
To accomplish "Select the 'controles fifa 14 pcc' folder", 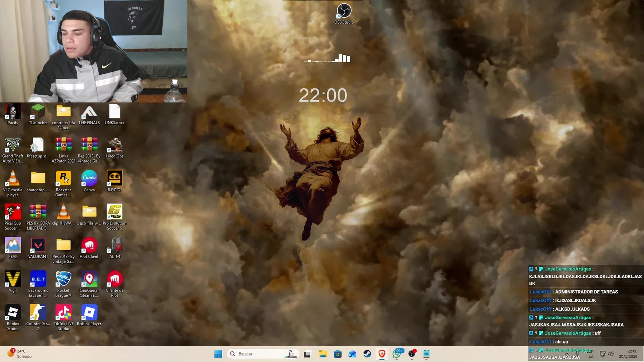I will point(63,117).
